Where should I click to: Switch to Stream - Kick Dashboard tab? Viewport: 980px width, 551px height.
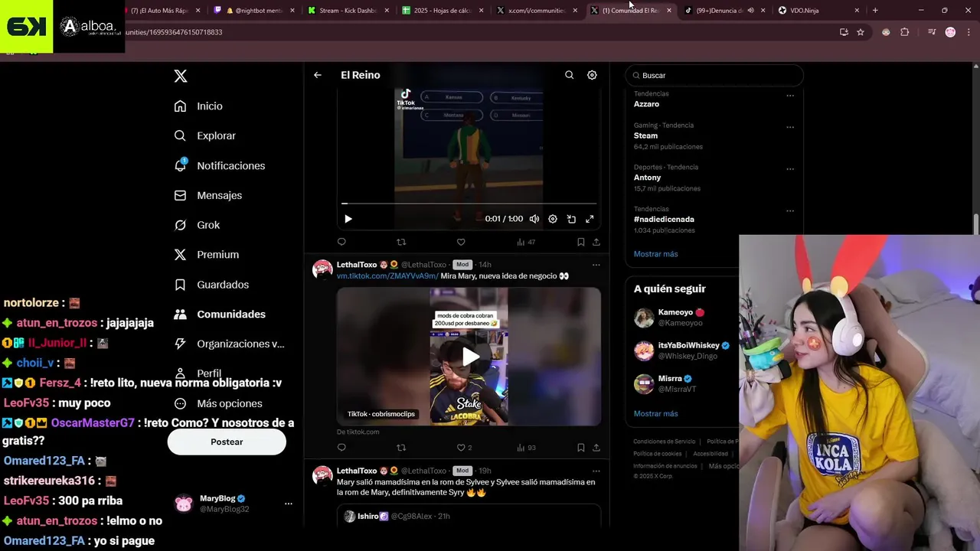point(349,11)
